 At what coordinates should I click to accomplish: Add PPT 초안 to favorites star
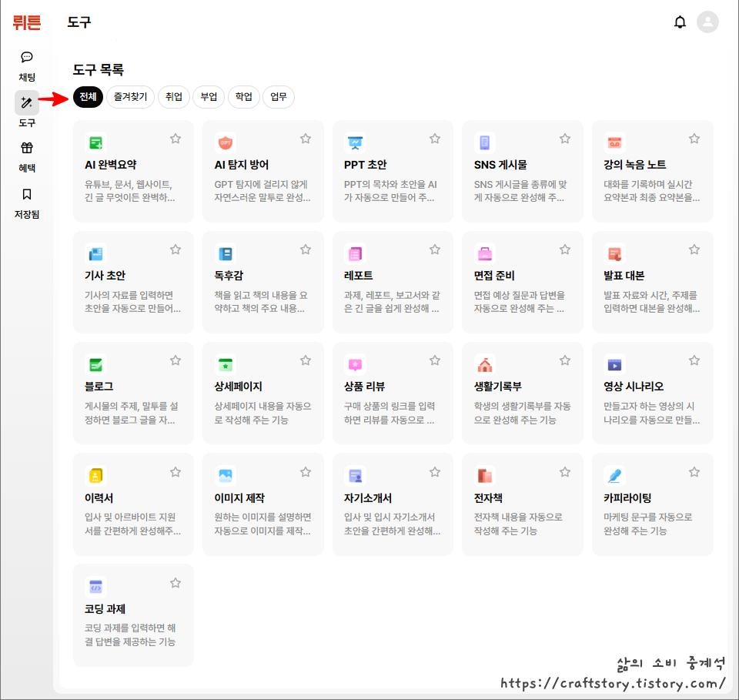coord(434,138)
